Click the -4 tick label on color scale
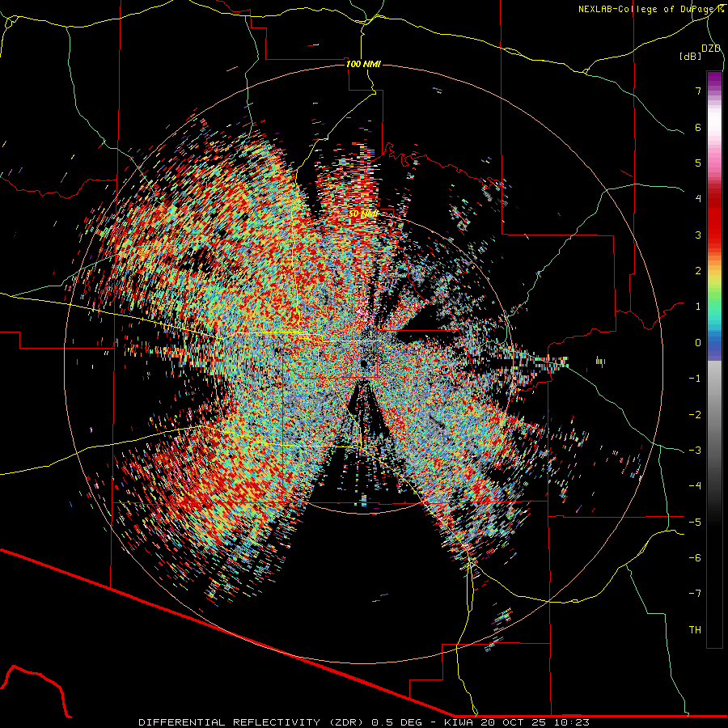Image resolution: width=728 pixels, height=728 pixels. point(695,486)
